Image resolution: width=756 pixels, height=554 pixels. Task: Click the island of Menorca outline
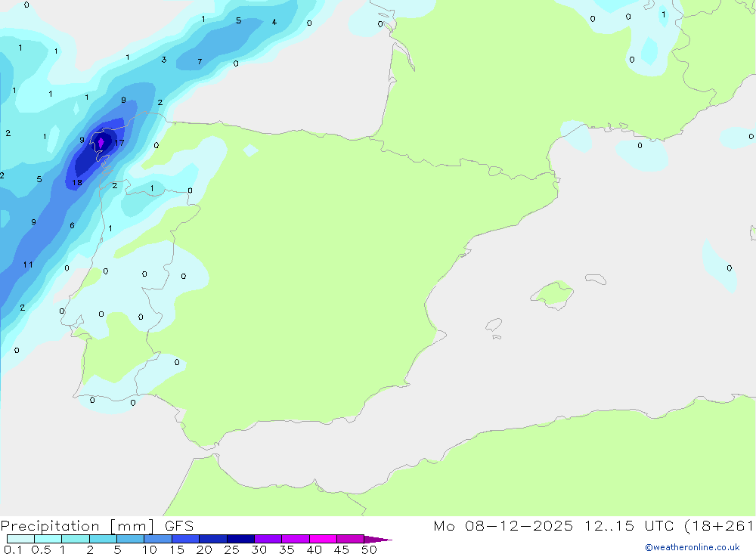click(x=596, y=279)
